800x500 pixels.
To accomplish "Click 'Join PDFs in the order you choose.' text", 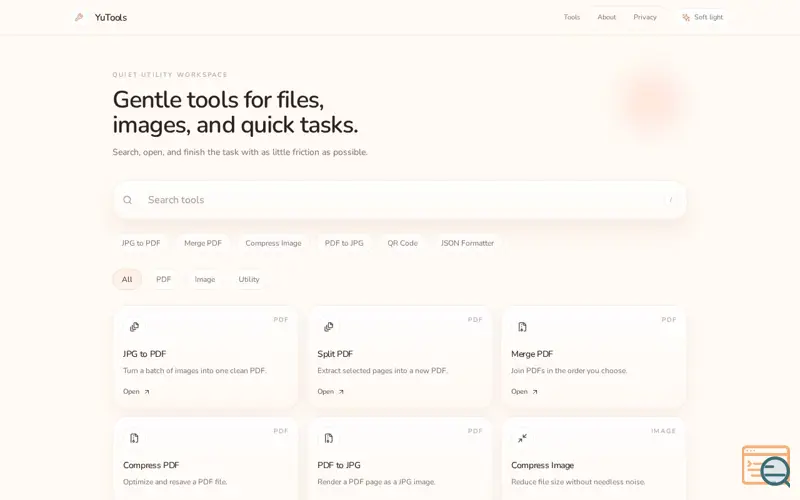I will point(569,370).
